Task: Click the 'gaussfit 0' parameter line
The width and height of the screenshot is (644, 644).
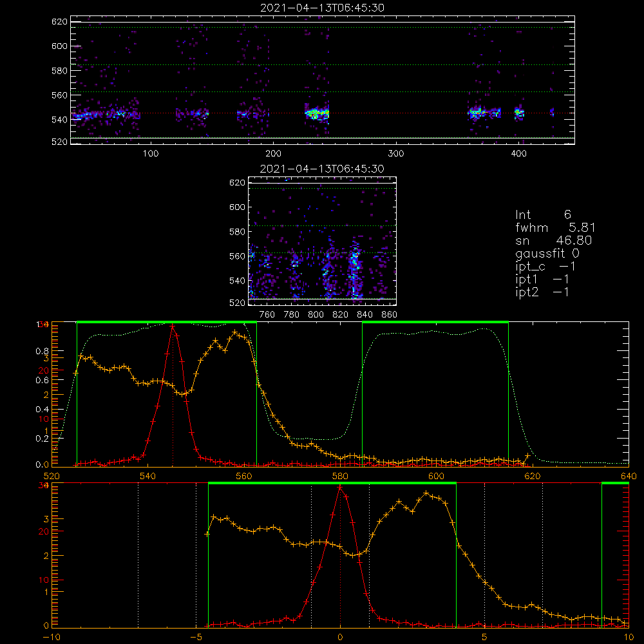Action: click(547, 254)
